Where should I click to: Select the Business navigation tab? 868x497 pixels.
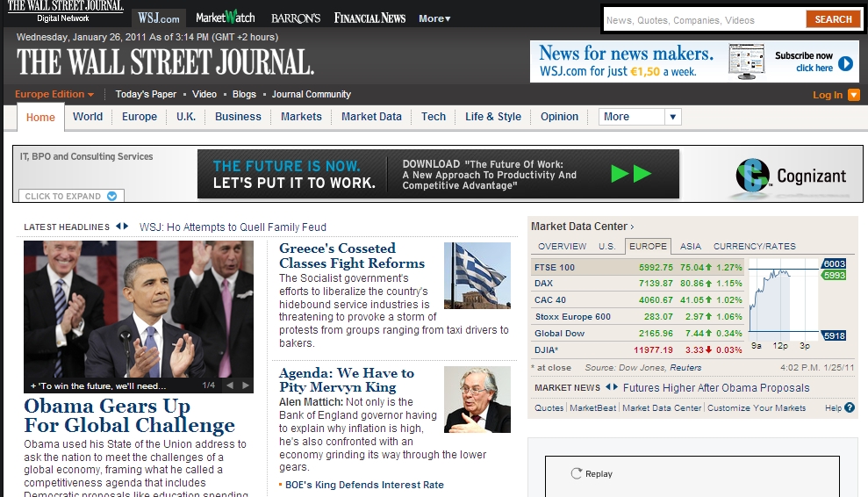238,117
